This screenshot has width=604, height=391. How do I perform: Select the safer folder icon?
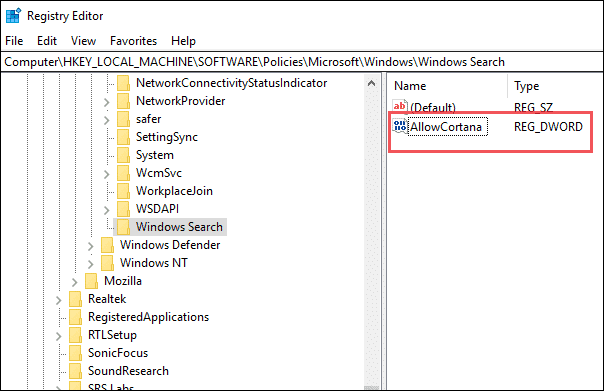(123, 119)
